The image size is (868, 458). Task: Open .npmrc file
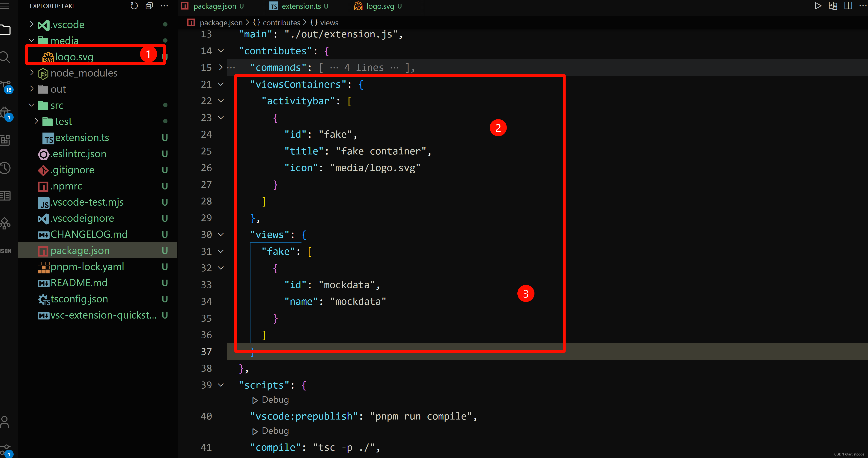point(98,186)
